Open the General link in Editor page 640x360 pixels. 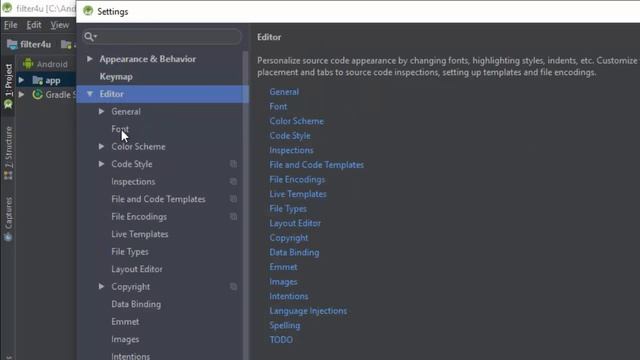tap(284, 92)
